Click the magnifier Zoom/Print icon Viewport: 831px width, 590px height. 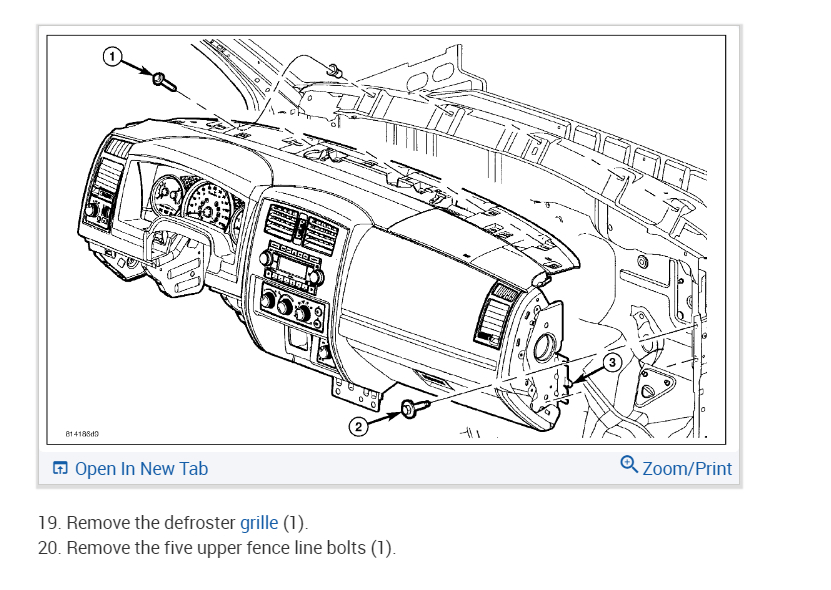629,464
